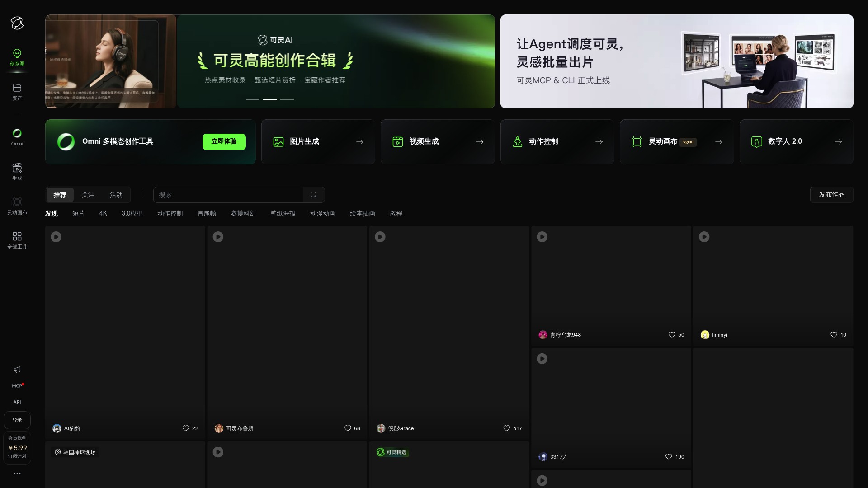Like the 倪彤Grace post heart icon
Viewport: 868px width, 488px height.
(x=506, y=428)
